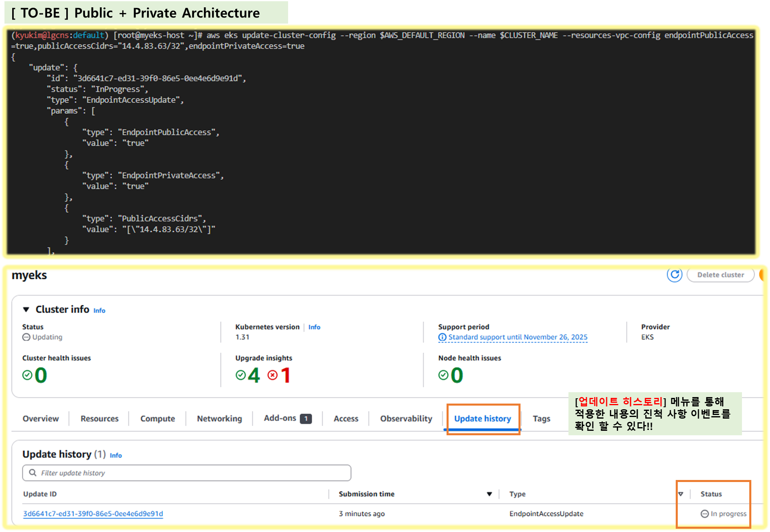This screenshot has width=770, height=532.
Task: Click the search magnifier icon in filter
Action: 33,473
